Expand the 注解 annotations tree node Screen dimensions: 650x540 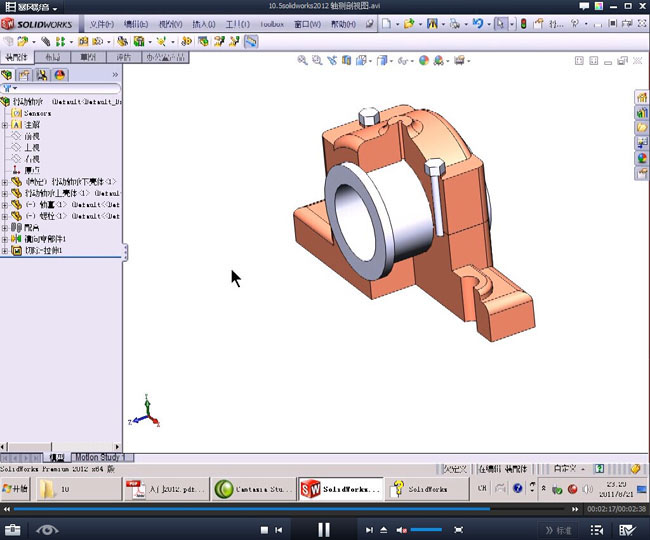5,125
